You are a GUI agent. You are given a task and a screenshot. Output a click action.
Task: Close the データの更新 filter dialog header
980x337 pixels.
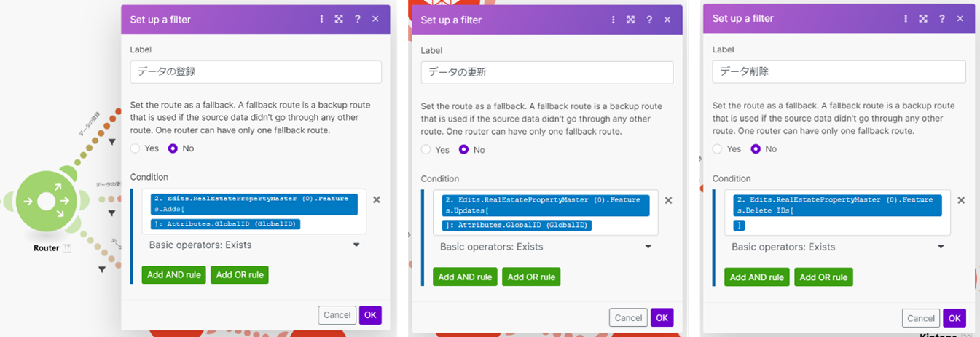point(667,20)
